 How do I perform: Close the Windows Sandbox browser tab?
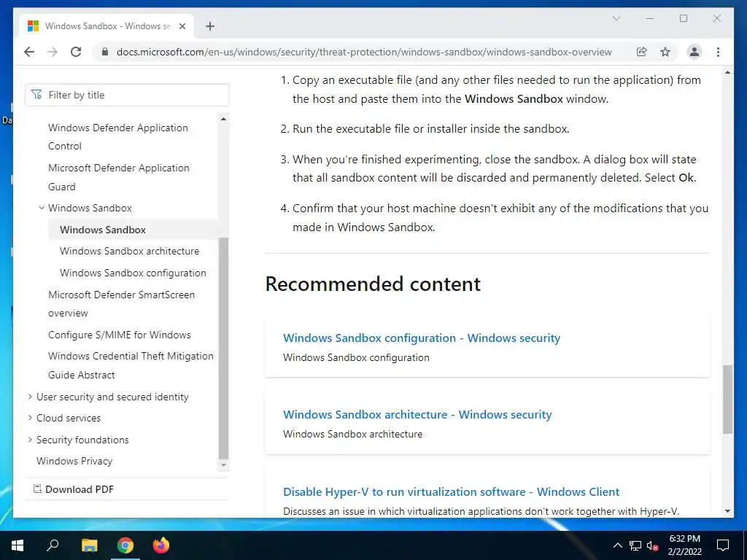pos(182,26)
